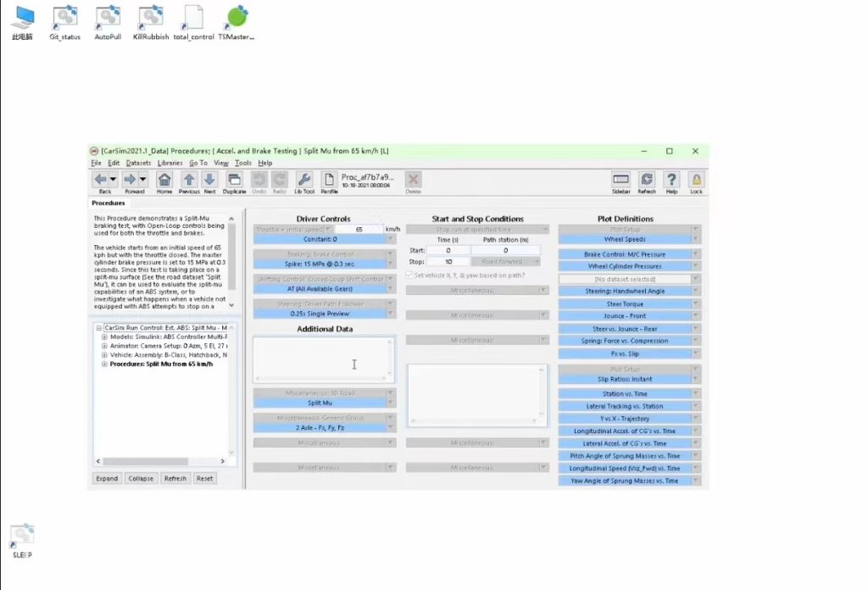The height and width of the screenshot is (590, 868).
Task: Open the 'Stop run at specified time' dropdown
Action: (477, 229)
